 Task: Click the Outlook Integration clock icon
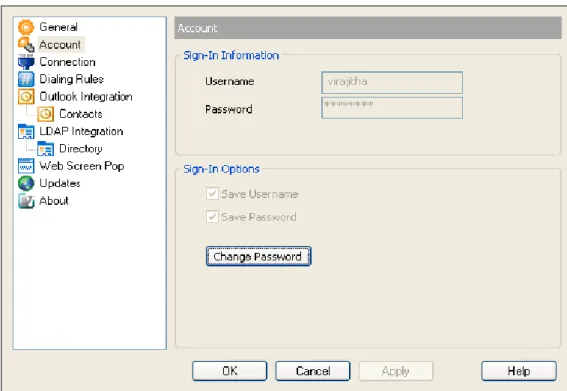point(26,97)
